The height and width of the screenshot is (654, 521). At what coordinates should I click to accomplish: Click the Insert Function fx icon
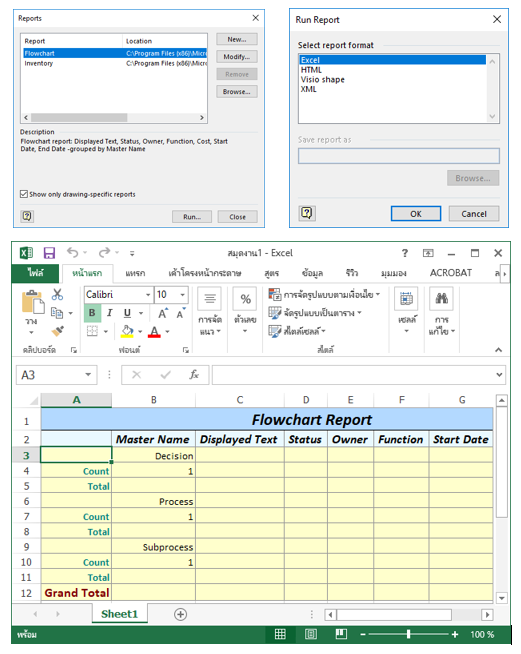click(194, 375)
